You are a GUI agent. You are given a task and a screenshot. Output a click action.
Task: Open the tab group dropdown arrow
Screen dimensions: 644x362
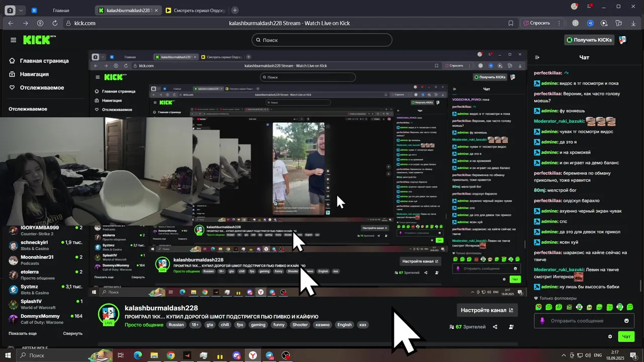pos(21,10)
